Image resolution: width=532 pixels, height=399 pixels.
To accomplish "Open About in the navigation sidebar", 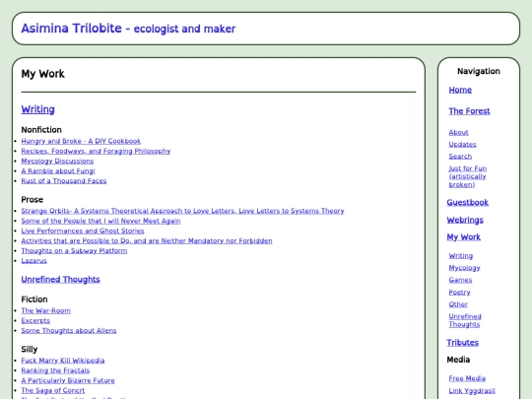I will [x=458, y=132].
